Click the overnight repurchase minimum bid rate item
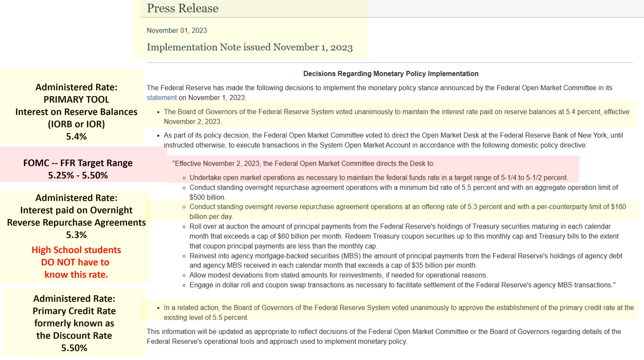Image resolution: width=644 pixels, height=360 pixels. [403, 188]
